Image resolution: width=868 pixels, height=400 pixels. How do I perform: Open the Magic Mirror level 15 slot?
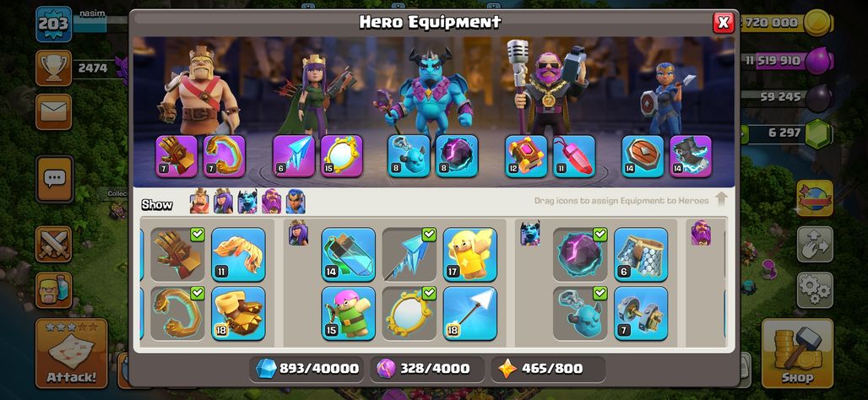[342, 156]
